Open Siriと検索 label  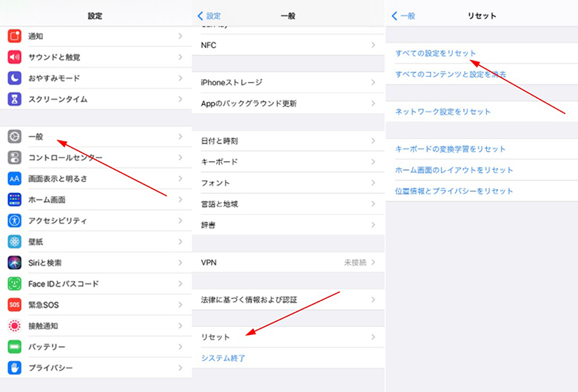pos(45,263)
